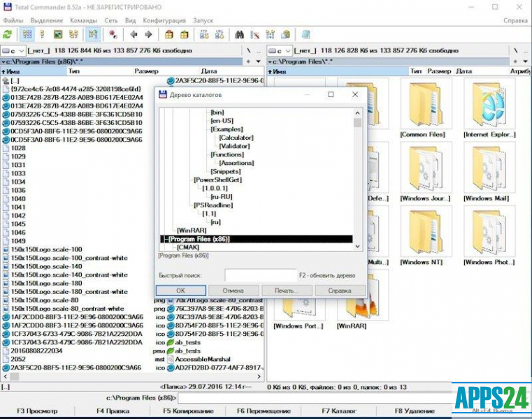Click the F3 Просмотр function button
Screen dimensions: 532x419
click(x=37, y=411)
